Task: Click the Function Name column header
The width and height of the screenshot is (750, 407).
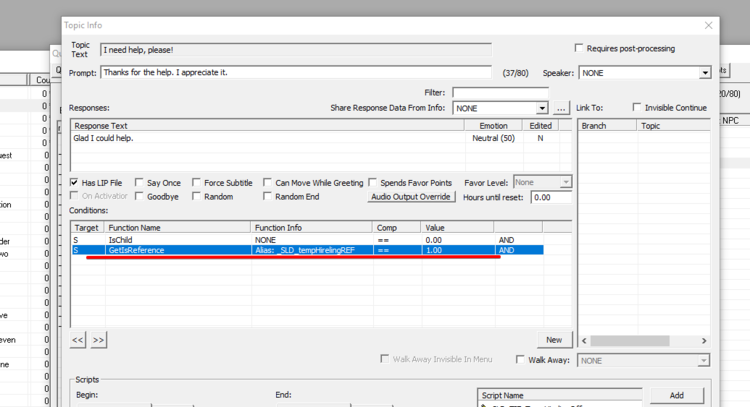Action: tap(178, 228)
